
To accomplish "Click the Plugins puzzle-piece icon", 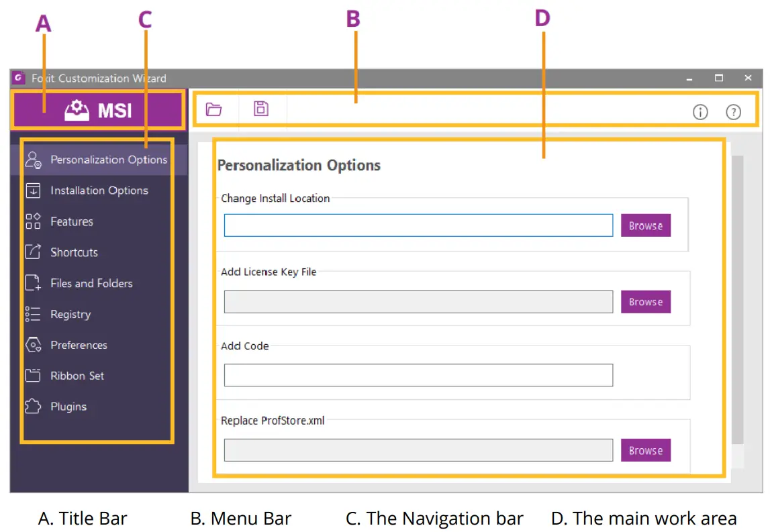I will [x=33, y=407].
